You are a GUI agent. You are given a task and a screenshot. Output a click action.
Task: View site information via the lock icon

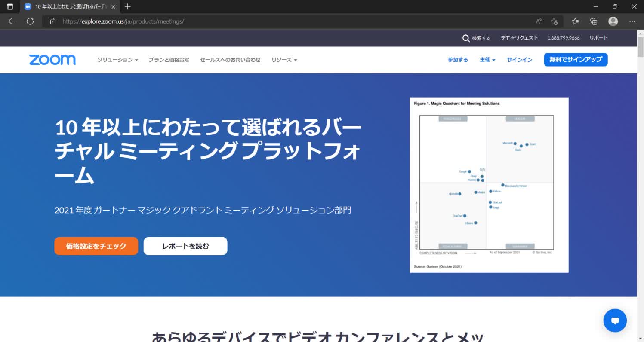pyautogui.click(x=53, y=21)
